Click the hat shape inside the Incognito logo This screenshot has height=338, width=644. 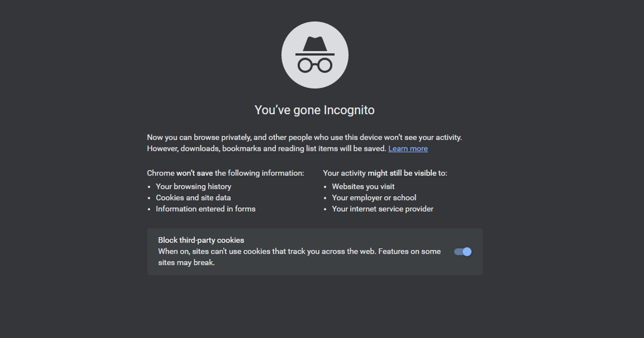pyautogui.click(x=315, y=46)
